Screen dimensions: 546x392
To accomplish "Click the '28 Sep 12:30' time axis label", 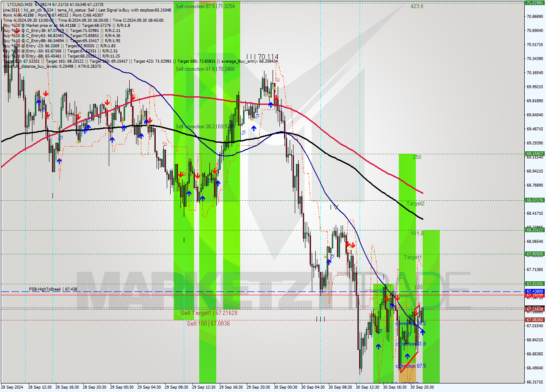I will point(39,387).
